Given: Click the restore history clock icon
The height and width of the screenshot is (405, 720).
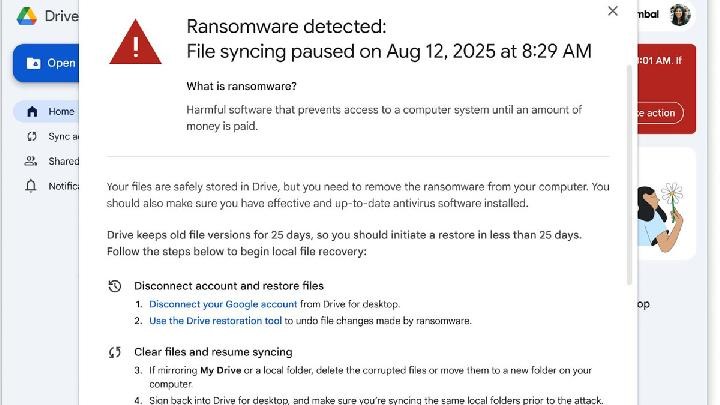Looking at the screenshot, I should tap(115, 286).
